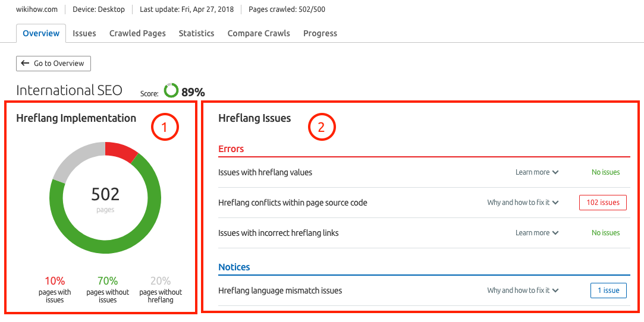Open the Crawled Pages tab
Image resolution: width=644 pixels, height=322 pixels.
click(x=137, y=33)
